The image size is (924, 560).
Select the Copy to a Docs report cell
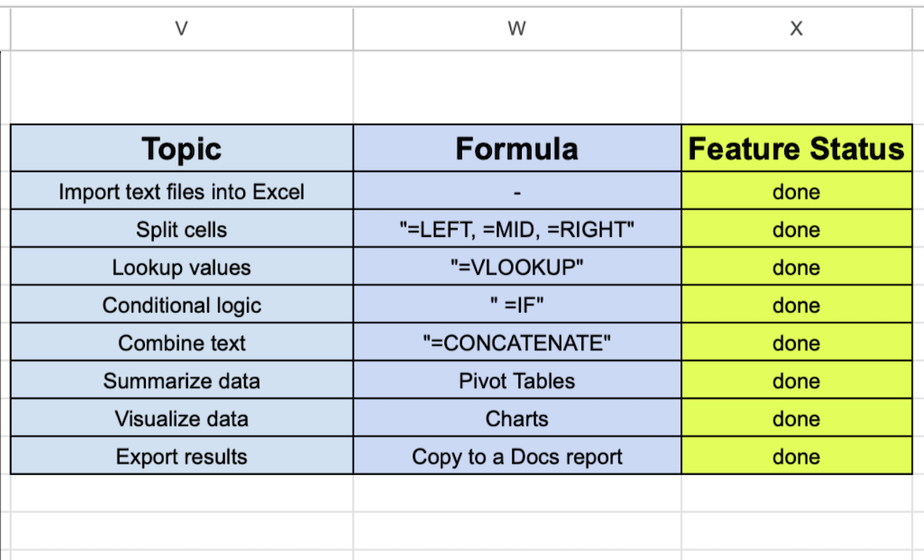pos(516,456)
